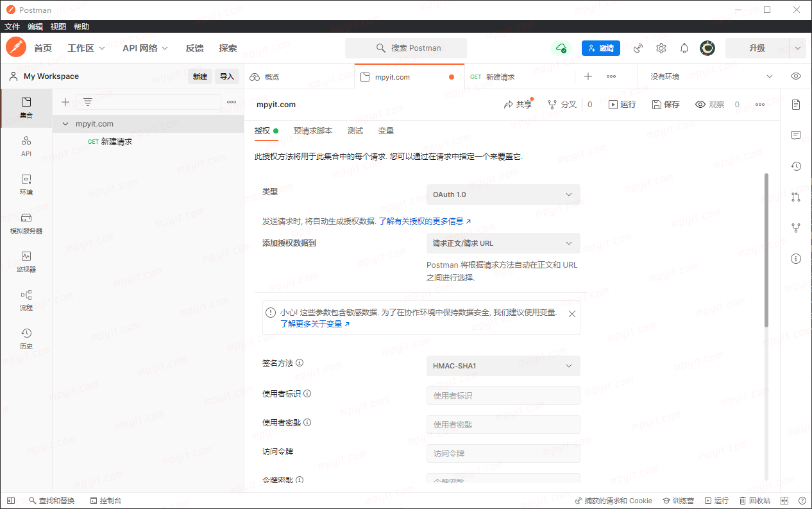Open the 集合 (Collections) sidebar icon
812x509 pixels.
click(x=26, y=108)
